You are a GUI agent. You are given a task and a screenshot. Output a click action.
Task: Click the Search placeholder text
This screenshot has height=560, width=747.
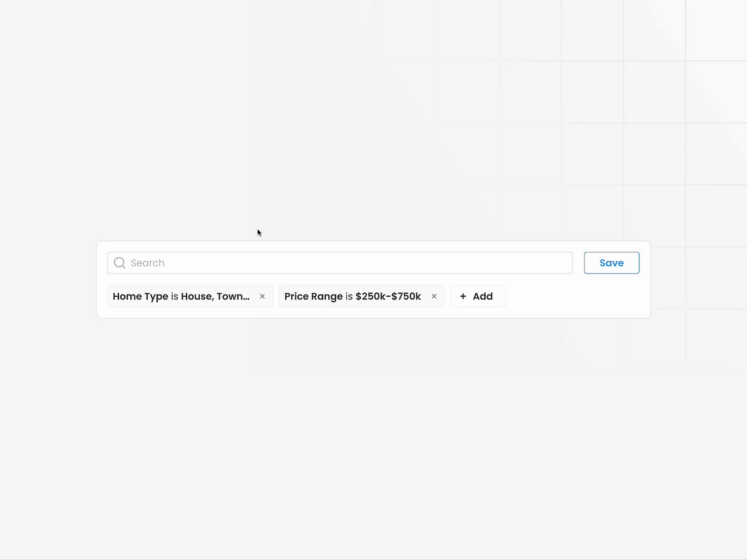coord(148,263)
